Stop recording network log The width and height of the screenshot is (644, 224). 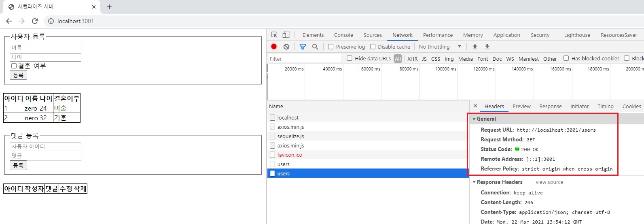coord(274,47)
